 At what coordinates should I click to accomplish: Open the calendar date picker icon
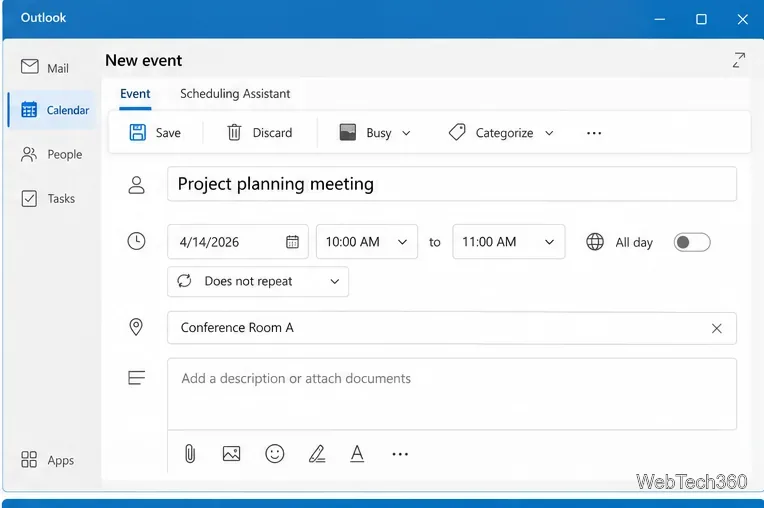[x=292, y=242]
